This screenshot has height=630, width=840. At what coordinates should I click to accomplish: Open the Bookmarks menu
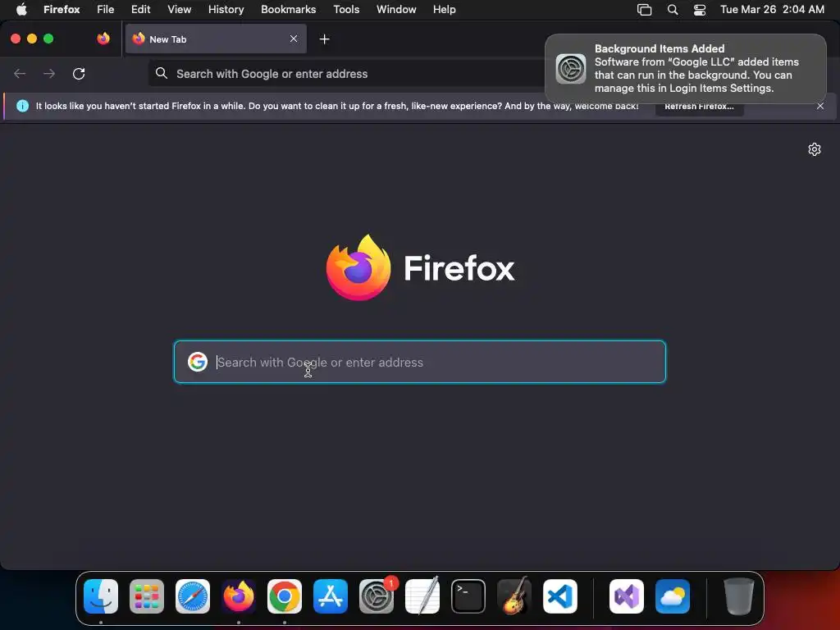point(288,9)
